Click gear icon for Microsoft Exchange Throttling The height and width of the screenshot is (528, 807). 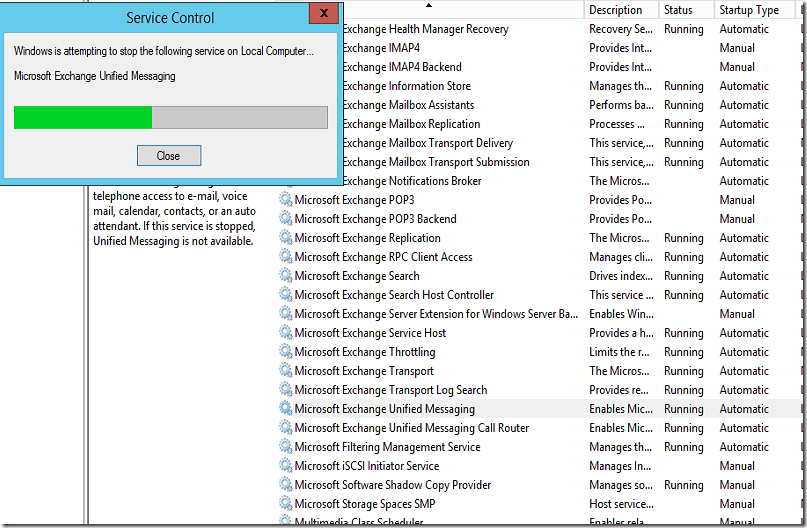click(286, 351)
